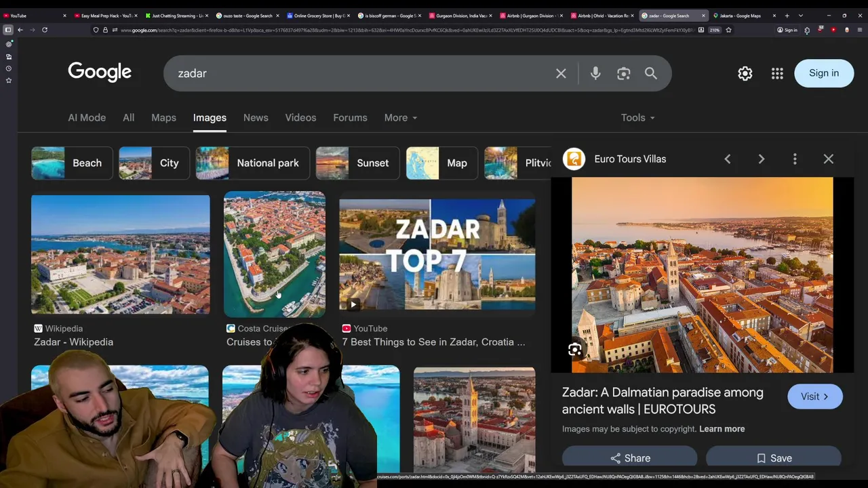Open the extensions puzzle icon

pos(807,30)
